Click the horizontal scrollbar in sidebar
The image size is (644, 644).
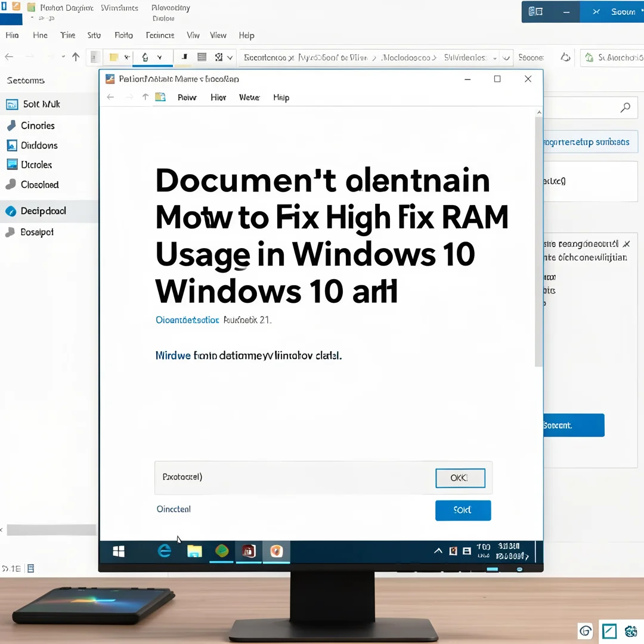[51, 530]
